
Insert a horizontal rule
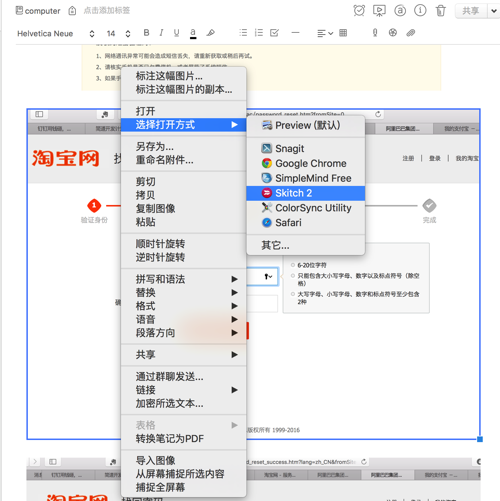[295, 33]
